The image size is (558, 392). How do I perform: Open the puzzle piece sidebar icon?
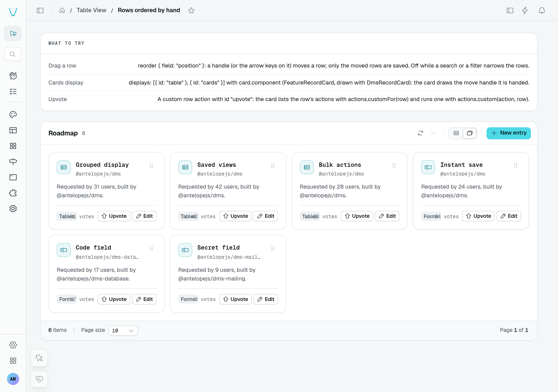[13, 193]
